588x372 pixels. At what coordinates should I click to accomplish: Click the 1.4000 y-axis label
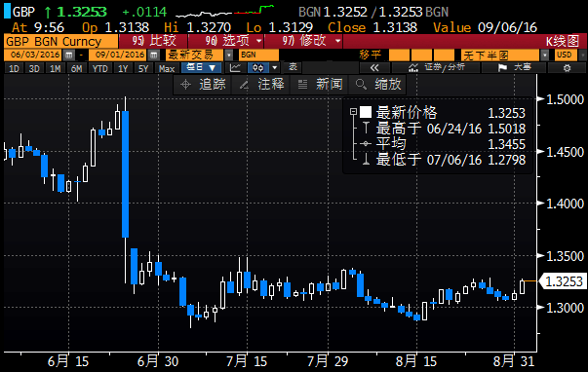[x=565, y=204]
